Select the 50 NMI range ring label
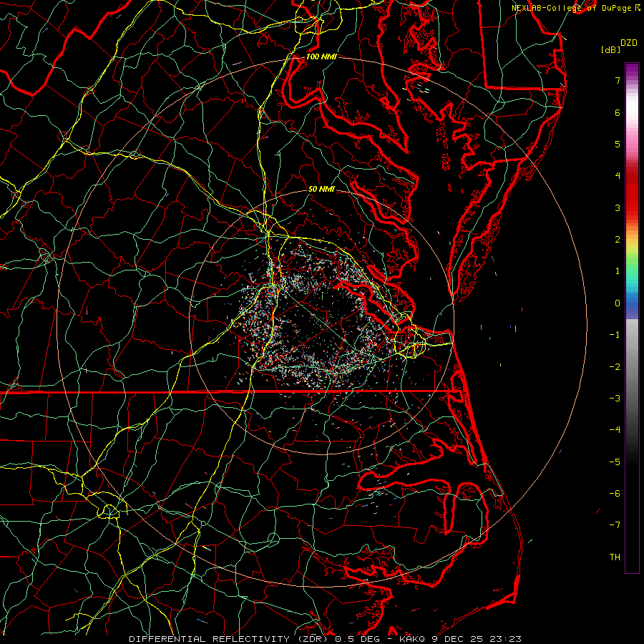 (321, 189)
